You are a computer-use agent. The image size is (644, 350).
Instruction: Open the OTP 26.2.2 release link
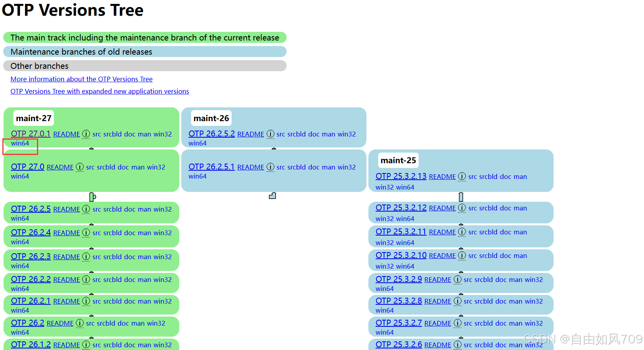tap(31, 279)
